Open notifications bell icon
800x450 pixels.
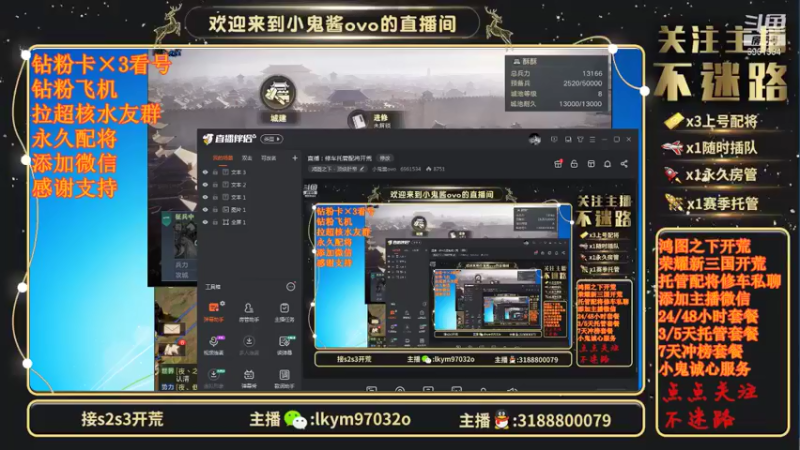coord(607,164)
